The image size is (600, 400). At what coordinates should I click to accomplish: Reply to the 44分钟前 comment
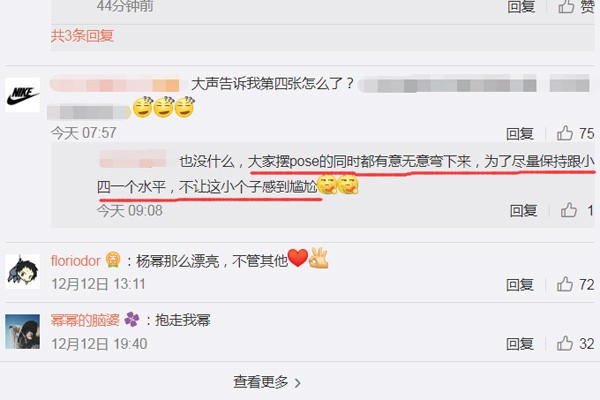pyautogui.click(x=521, y=6)
